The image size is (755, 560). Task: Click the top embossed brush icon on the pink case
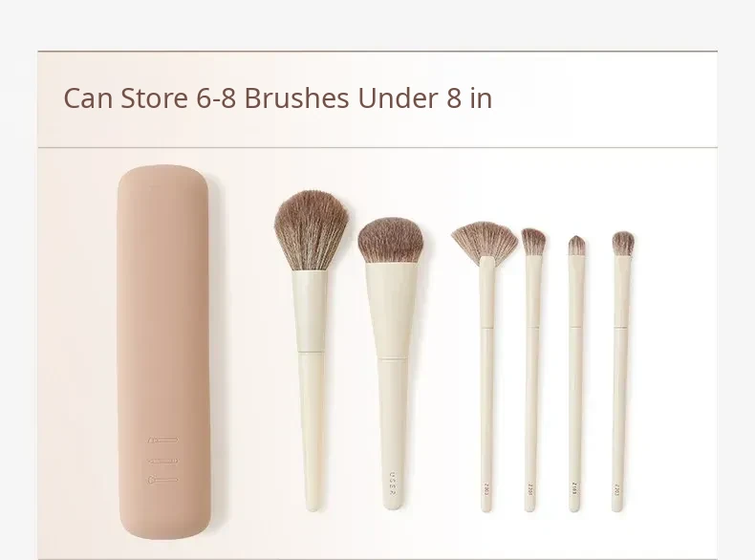[x=162, y=441]
